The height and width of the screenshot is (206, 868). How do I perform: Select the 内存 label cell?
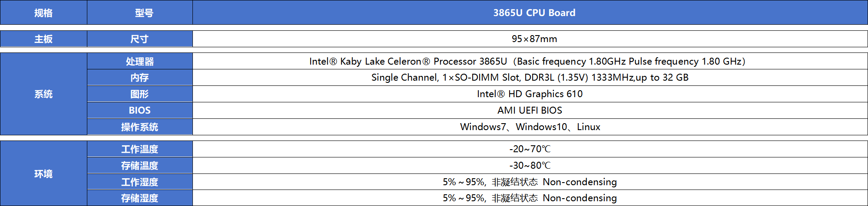coord(140,78)
